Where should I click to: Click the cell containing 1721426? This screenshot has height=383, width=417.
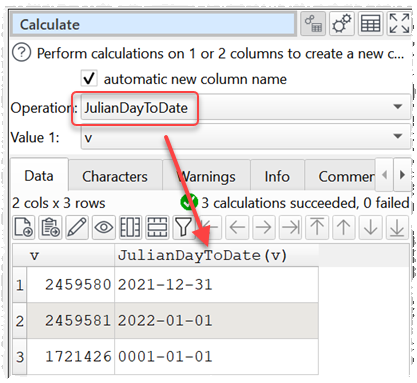tap(71, 357)
